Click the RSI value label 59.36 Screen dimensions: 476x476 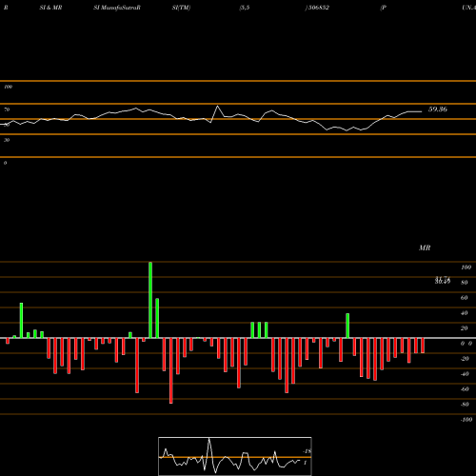[438, 109]
